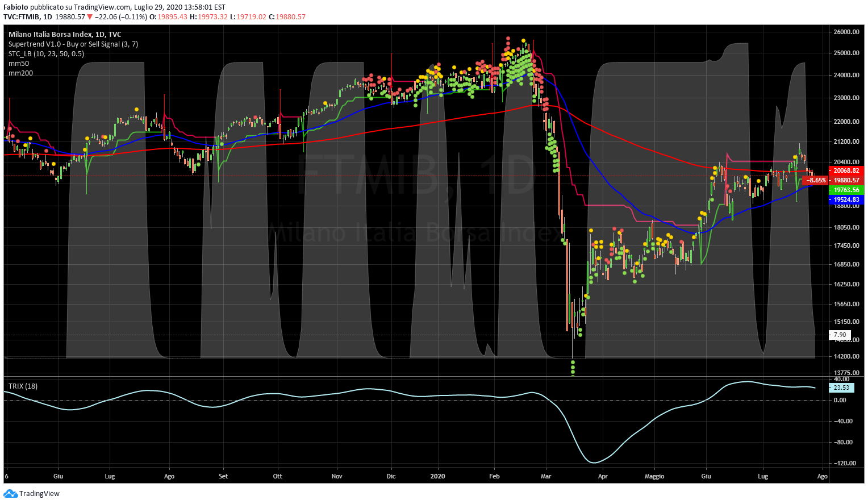Click the author name Fabiolo
868x504 pixels.
click(x=15, y=7)
